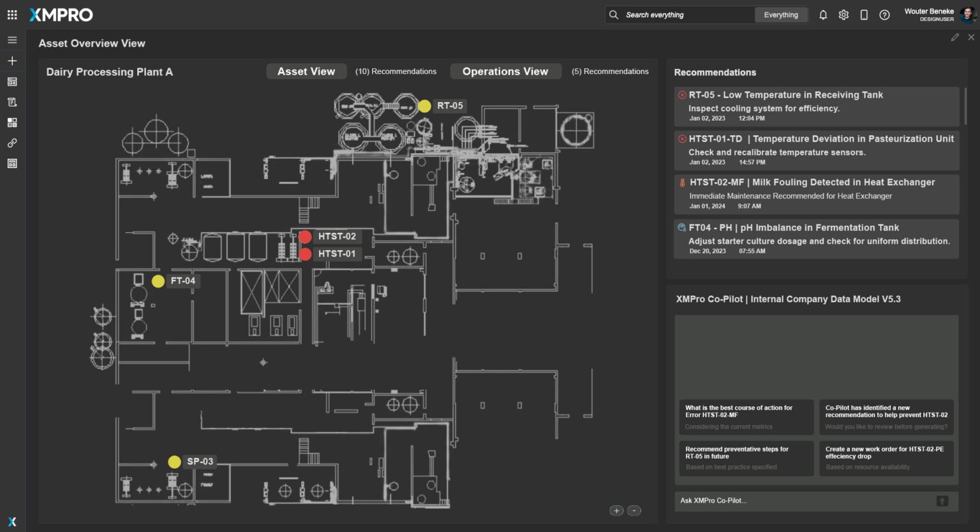Switch to Operations View tab
Viewport: 980px width, 532px height.
tap(505, 71)
